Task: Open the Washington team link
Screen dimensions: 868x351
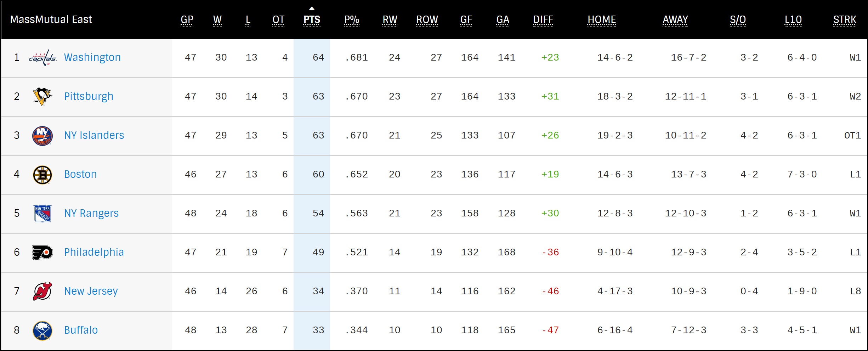Action: (x=92, y=57)
